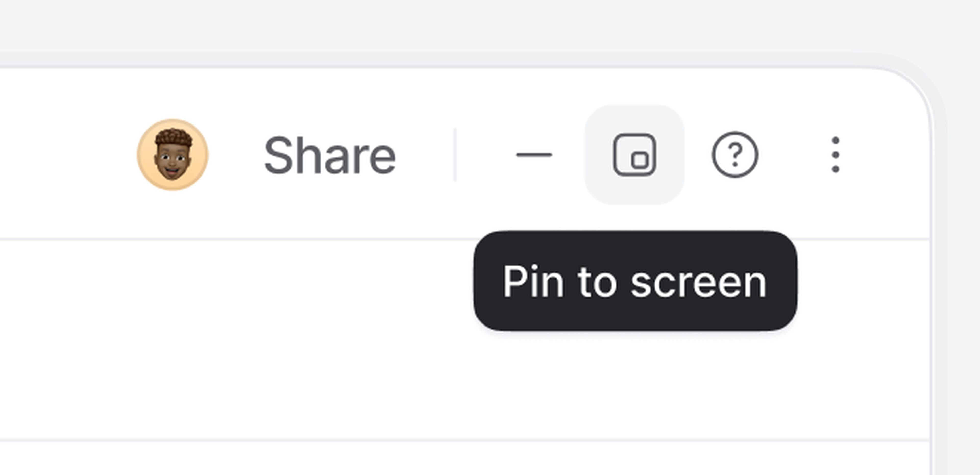Click the horizontal line icon beside Share
This screenshot has width=980, height=475.
tap(534, 155)
